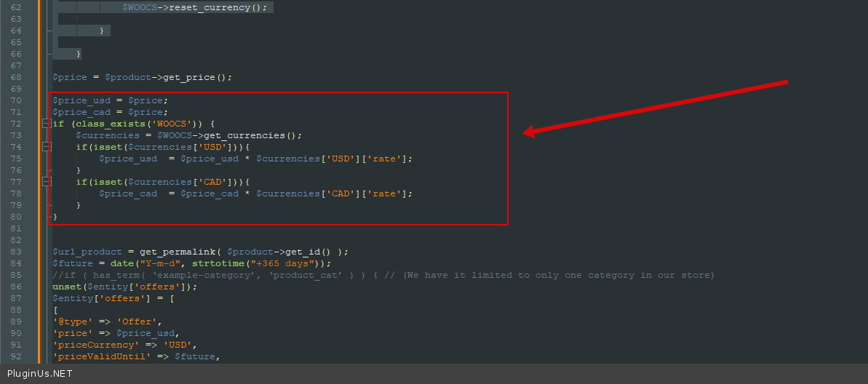Viewport: 868px width, 384px height.
Task: Click the tip of the red arrow
Action: coord(525,133)
